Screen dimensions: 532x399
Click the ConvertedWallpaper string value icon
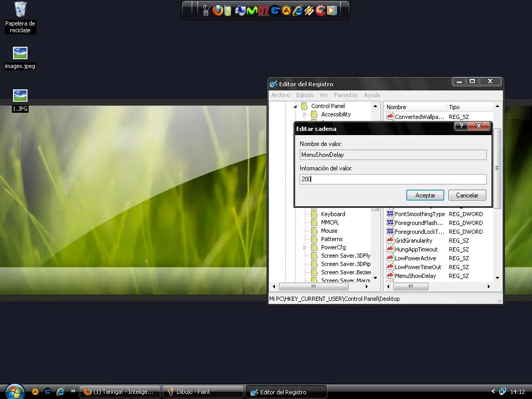(x=390, y=116)
